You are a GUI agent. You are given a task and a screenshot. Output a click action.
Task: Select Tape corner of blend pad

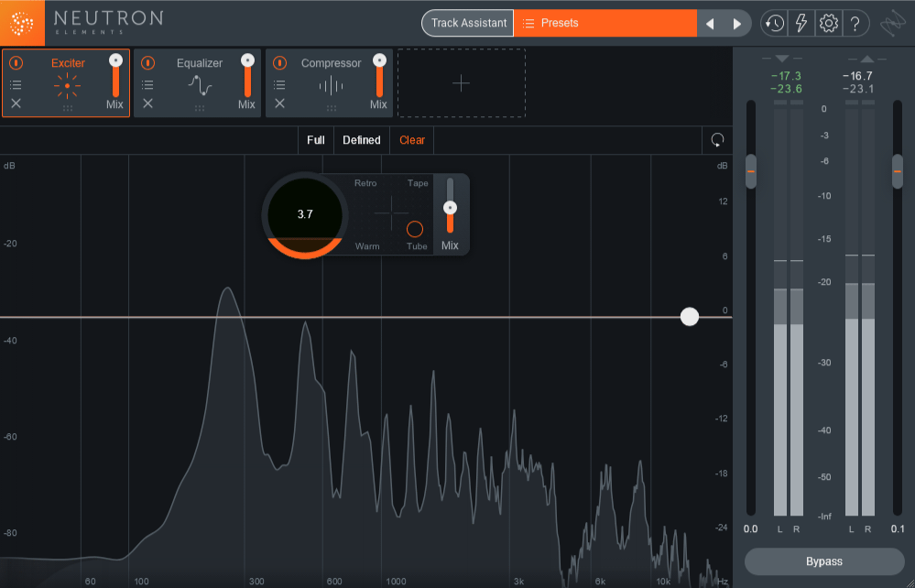coord(418,183)
